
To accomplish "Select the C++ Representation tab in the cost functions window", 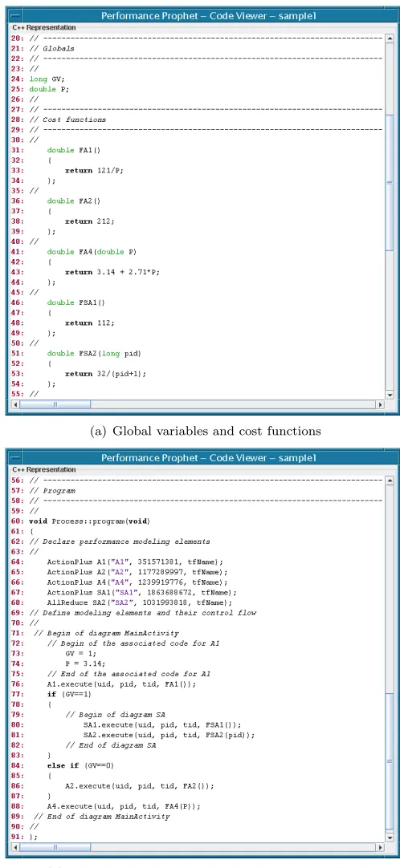I will (x=43, y=28).
